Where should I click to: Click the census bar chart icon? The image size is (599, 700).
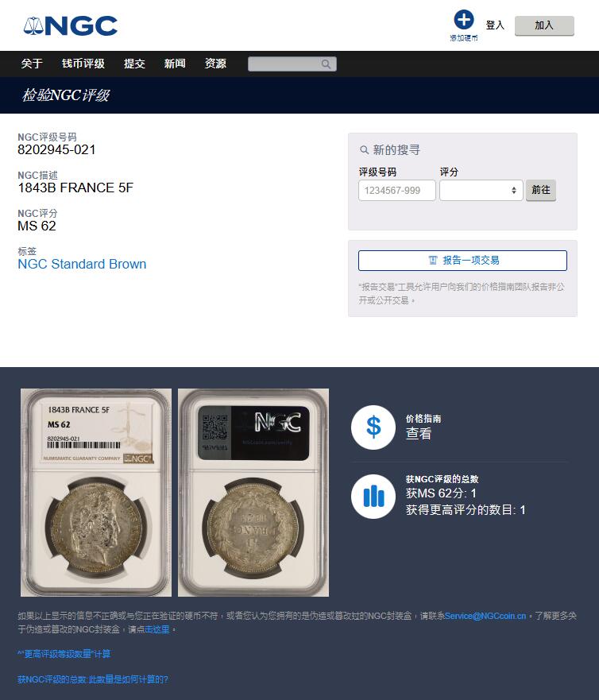coord(373,497)
